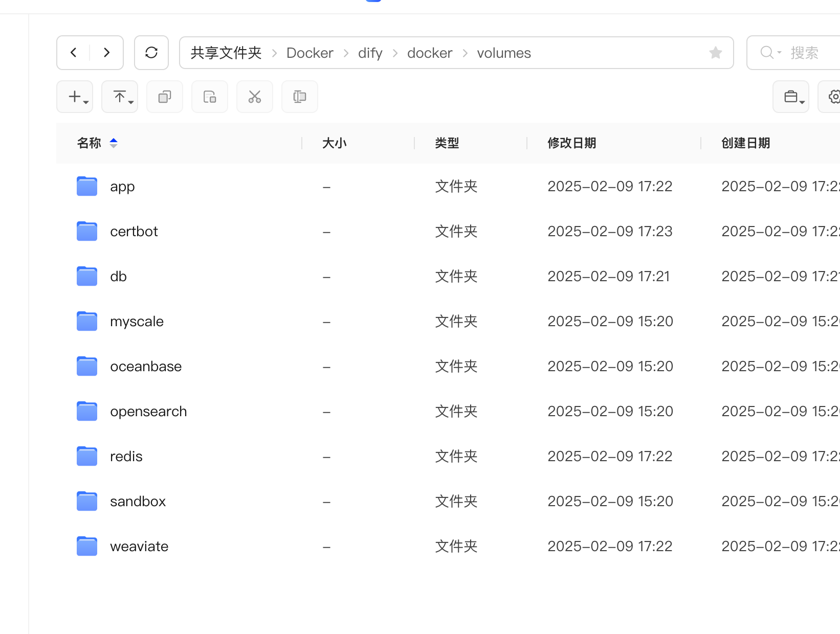
Task: Select the weaviate folder
Action: [139, 547]
